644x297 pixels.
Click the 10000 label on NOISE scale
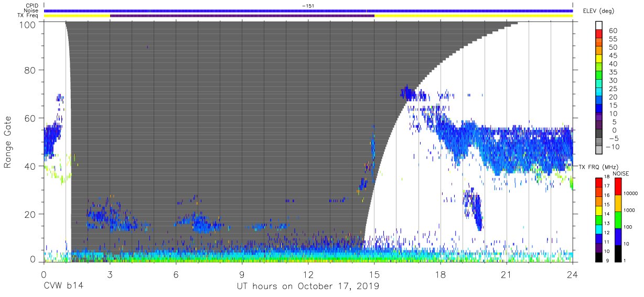[631, 194]
